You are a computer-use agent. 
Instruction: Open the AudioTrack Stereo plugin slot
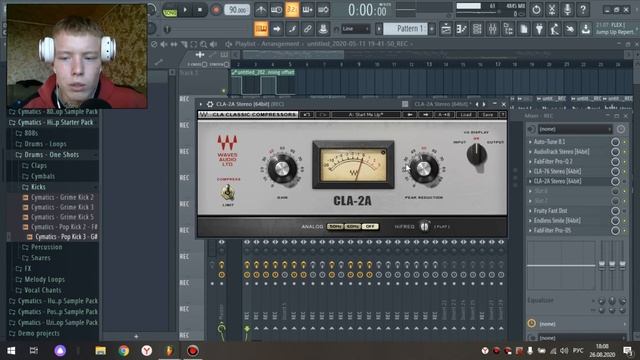(569, 151)
